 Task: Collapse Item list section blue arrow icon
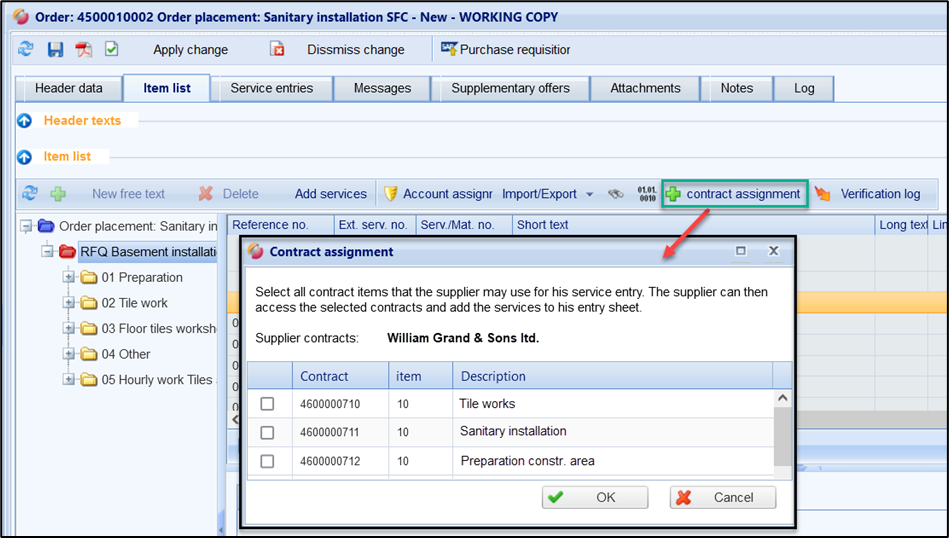pos(24,157)
